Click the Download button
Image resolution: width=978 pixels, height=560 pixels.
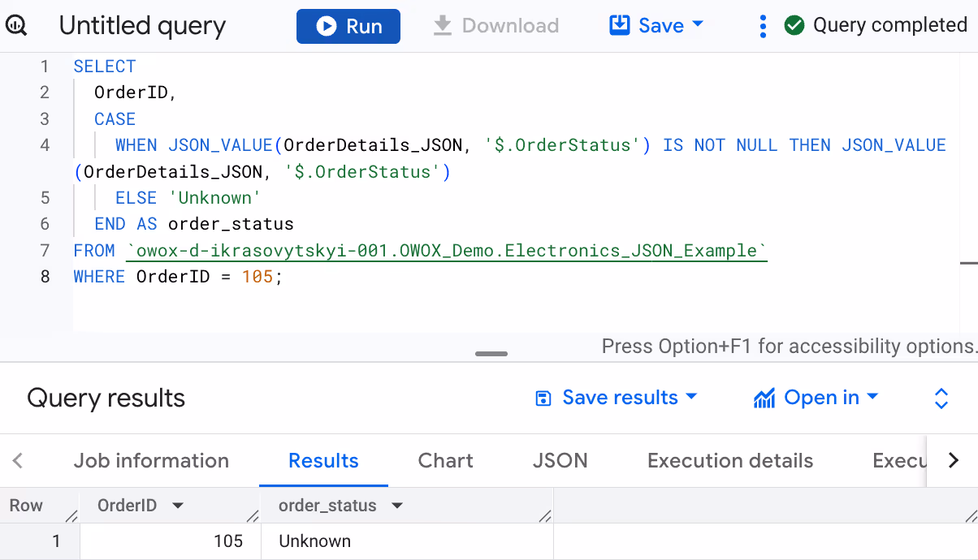(x=495, y=26)
